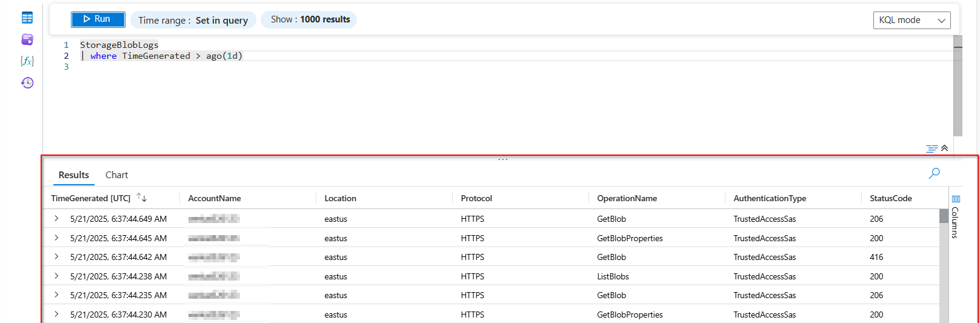The height and width of the screenshot is (323, 980).
Task: Select the ListBlobs operation cell
Action: click(x=613, y=276)
